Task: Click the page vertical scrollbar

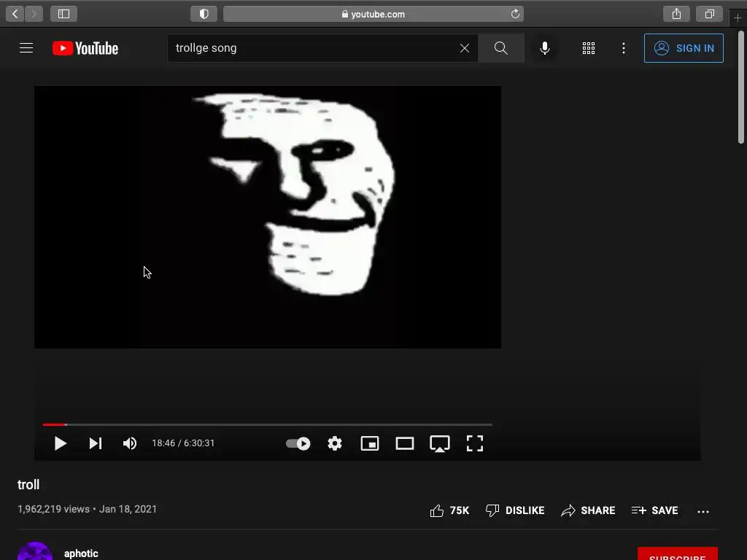Action: [741, 87]
